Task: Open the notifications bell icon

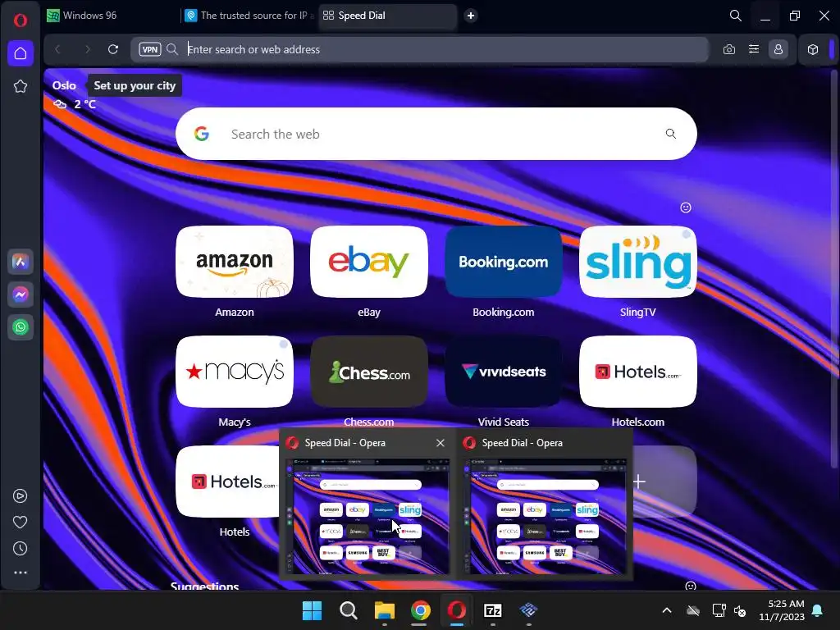Action: 818,610
